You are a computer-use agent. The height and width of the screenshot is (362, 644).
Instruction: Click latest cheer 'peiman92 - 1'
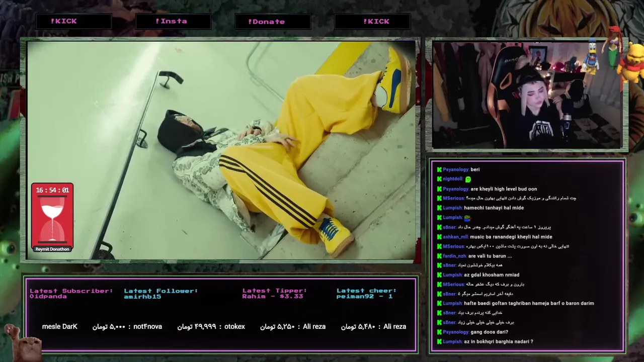[365, 297]
